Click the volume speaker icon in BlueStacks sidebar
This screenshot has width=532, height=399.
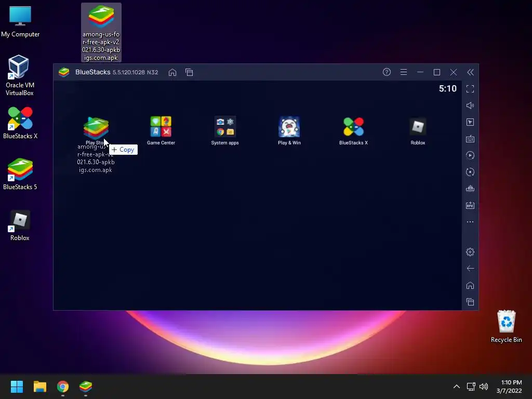[x=470, y=105]
